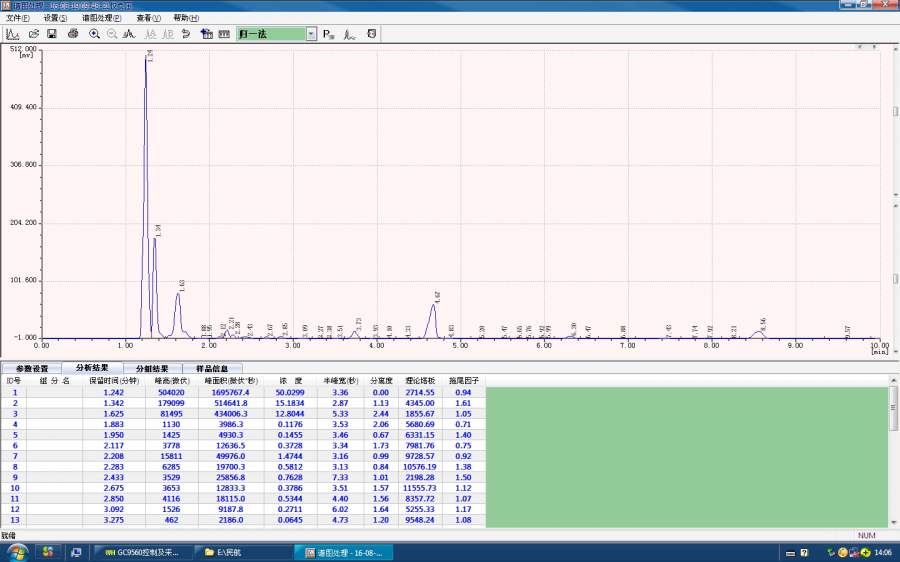Screen dimensions: 900x562
Task: Switch to E:\民航 folder taskbar window
Action: pyautogui.click(x=242, y=552)
